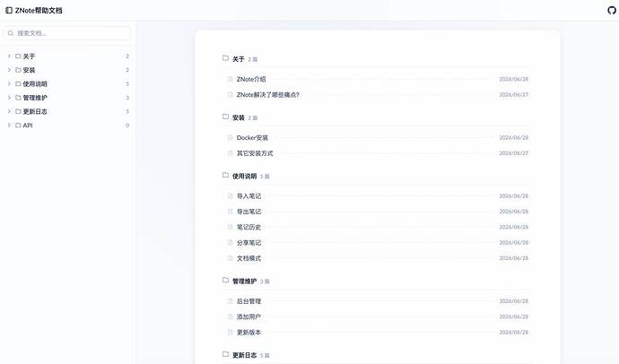619x364 pixels.
Task: Expand the 更新日志 chevron in sidebar
Action: [9, 111]
